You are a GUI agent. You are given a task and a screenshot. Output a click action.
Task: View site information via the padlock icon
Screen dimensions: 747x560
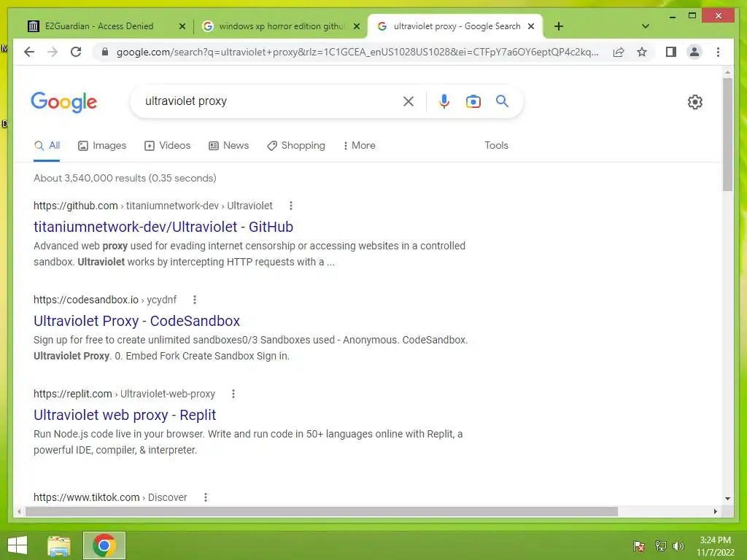tap(105, 52)
